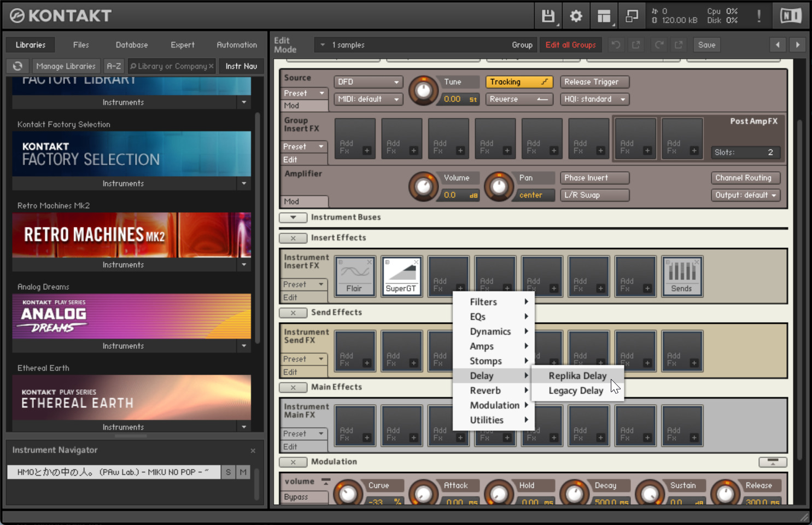
Task: Switch to the Files tab
Action: 81,45
